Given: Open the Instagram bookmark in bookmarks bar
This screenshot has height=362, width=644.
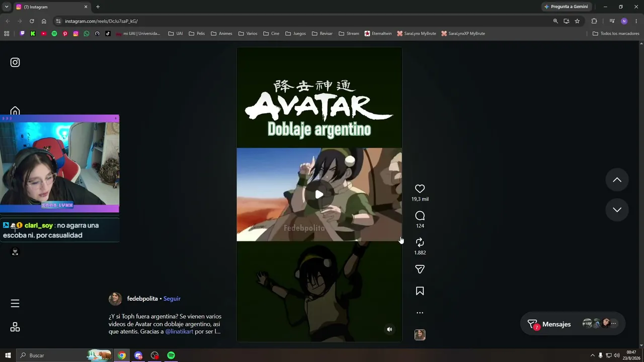Looking at the screenshot, I should (76, 34).
